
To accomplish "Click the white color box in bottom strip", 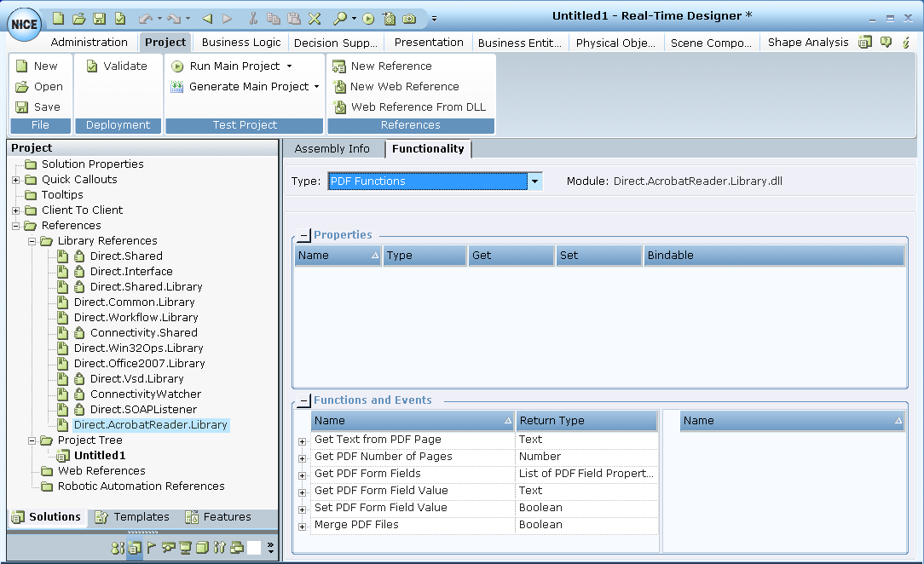I will point(254,548).
